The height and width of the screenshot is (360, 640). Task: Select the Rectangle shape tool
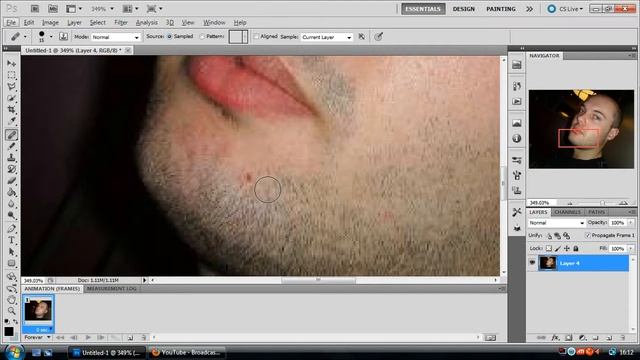coord(11,263)
